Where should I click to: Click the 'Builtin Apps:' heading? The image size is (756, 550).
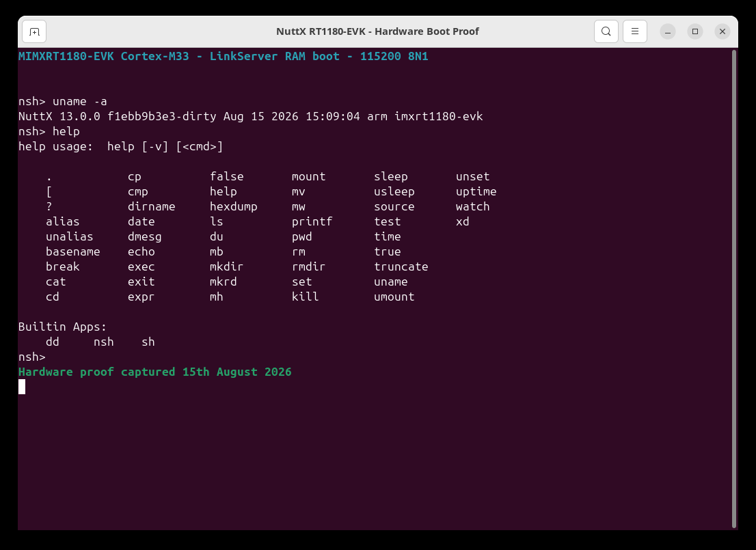(x=63, y=327)
